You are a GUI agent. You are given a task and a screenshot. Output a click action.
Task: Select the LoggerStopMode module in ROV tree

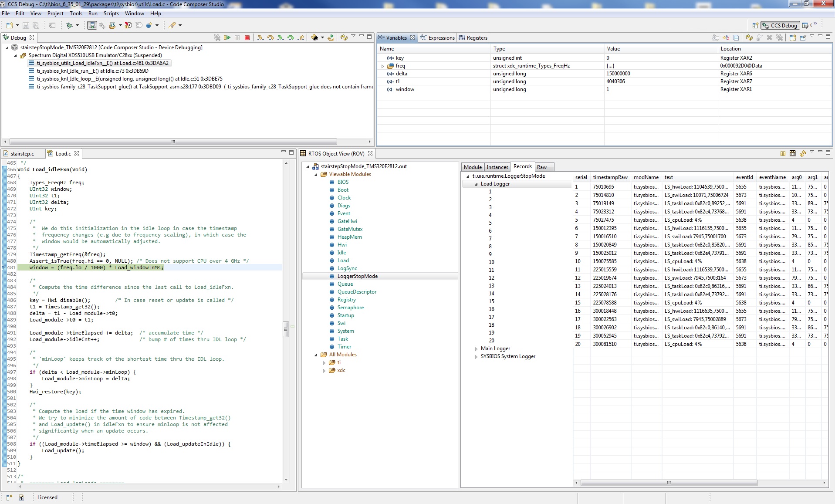[x=356, y=276]
